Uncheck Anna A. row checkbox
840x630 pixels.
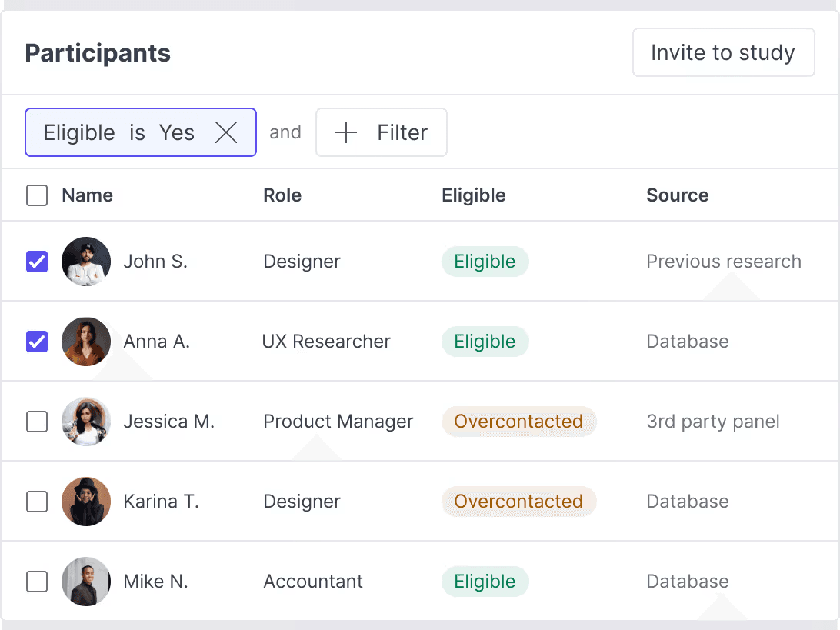coord(37,342)
